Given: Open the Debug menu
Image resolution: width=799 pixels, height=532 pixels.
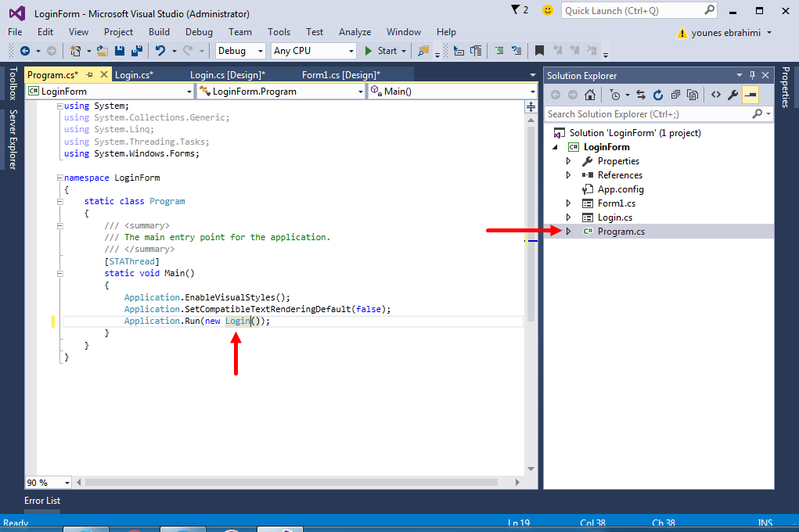Looking at the screenshot, I should pyautogui.click(x=199, y=32).
